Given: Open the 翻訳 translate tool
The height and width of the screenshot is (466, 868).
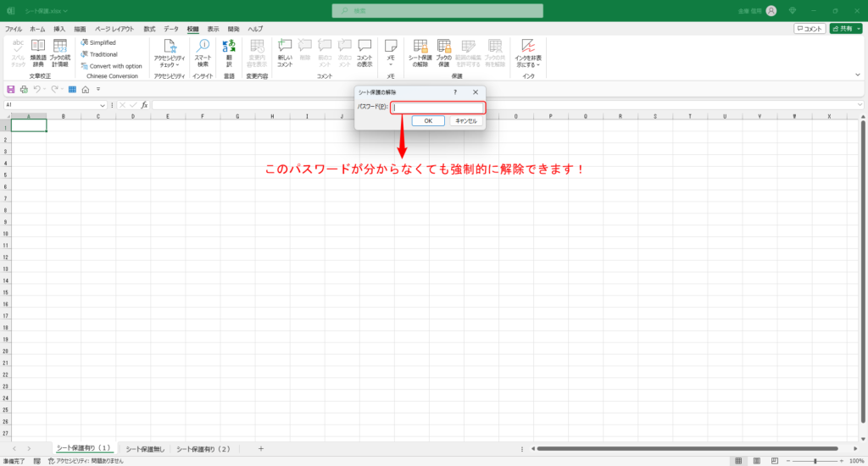Looking at the screenshot, I should point(229,53).
